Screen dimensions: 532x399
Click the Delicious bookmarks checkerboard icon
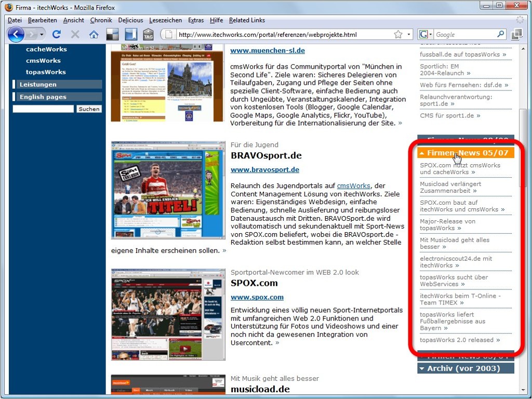pos(112,34)
